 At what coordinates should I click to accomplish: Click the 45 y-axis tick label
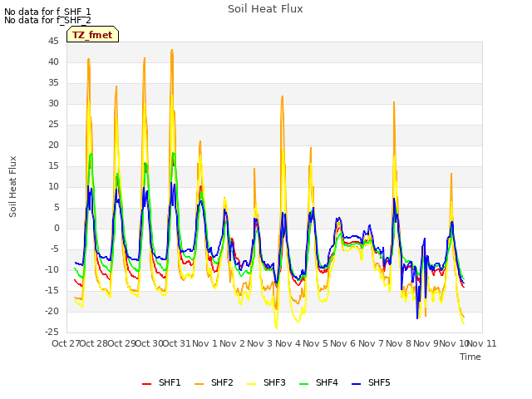tap(53, 42)
